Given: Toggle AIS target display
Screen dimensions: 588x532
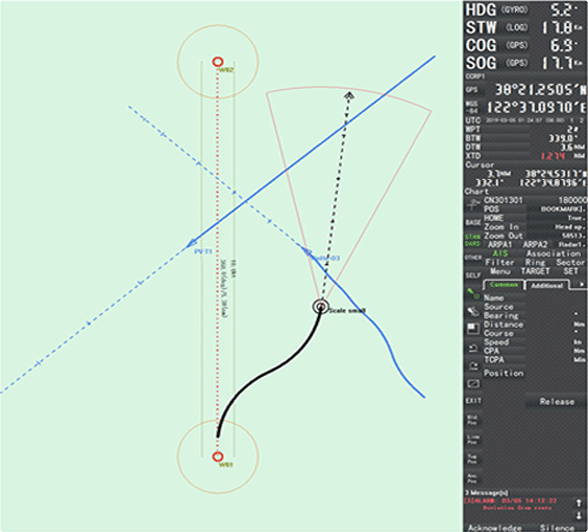Looking at the screenshot, I should [x=500, y=253].
